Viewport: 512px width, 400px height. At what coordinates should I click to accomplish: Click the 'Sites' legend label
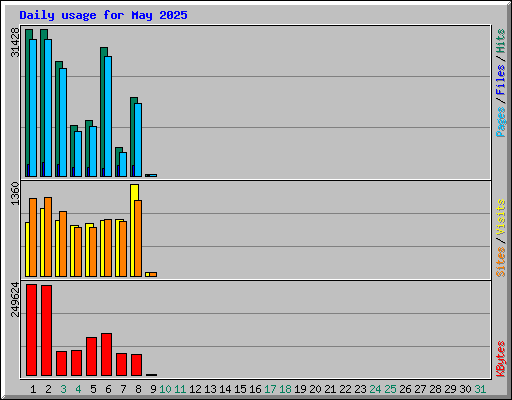tap(500, 262)
